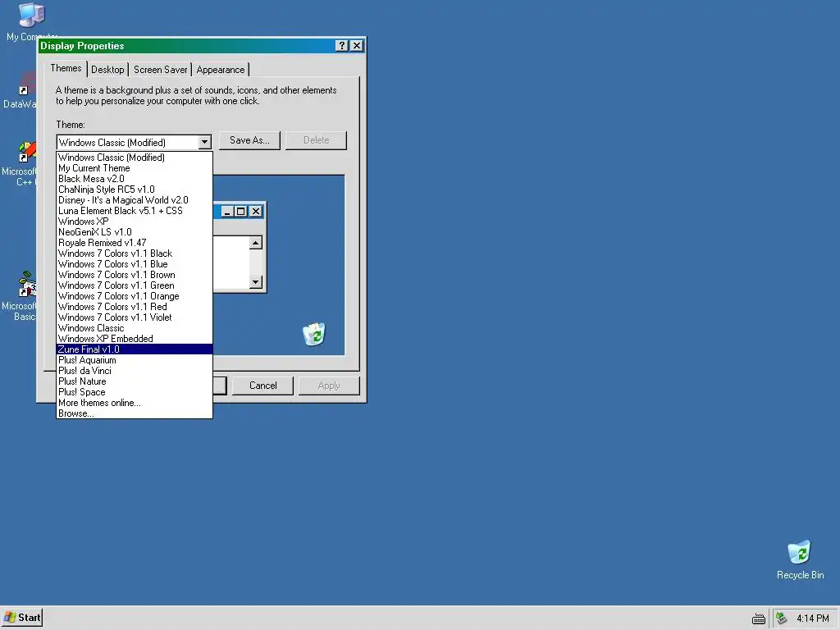The width and height of the screenshot is (840, 630).
Task: Select Luna Element Black v5.1 + CSS
Action: 135,211
